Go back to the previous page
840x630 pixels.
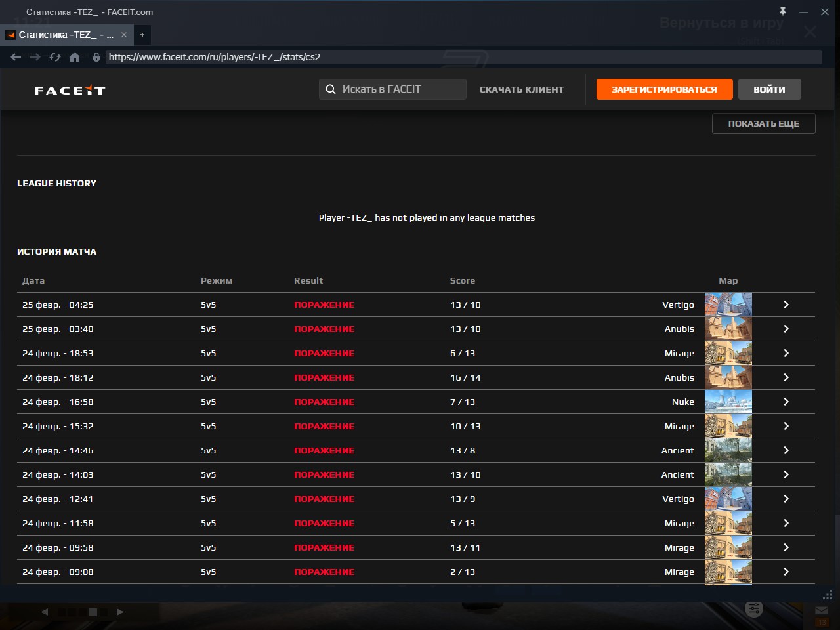(16, 57)
